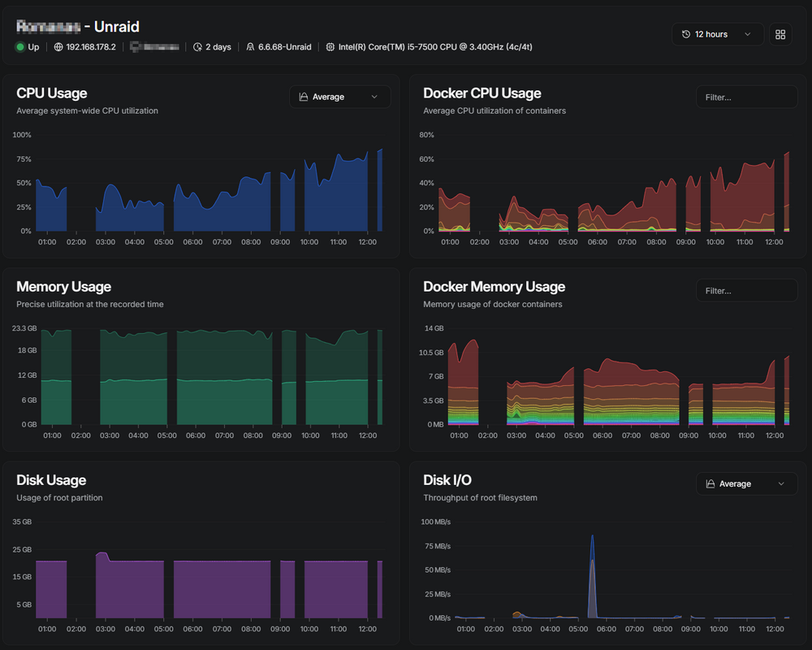Click the green Up status indicator
812x650 pixels.
tap(20, 47)
